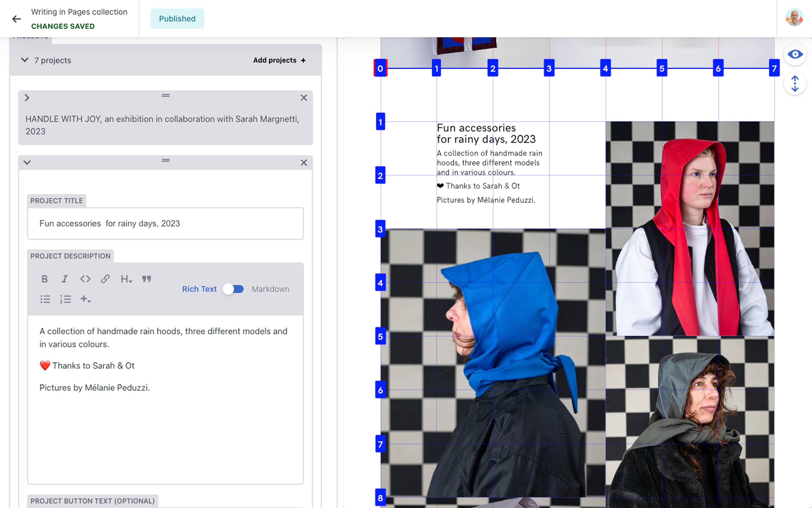Focus the Project Title input field
The width and height of the screenshot is (812, 508).
166,224
